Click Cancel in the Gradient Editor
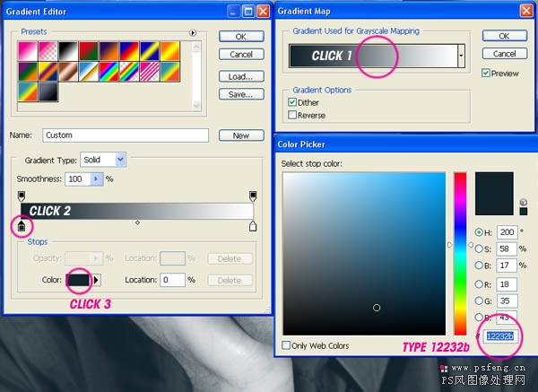This screenshot has height=392, width=538. 241,54
